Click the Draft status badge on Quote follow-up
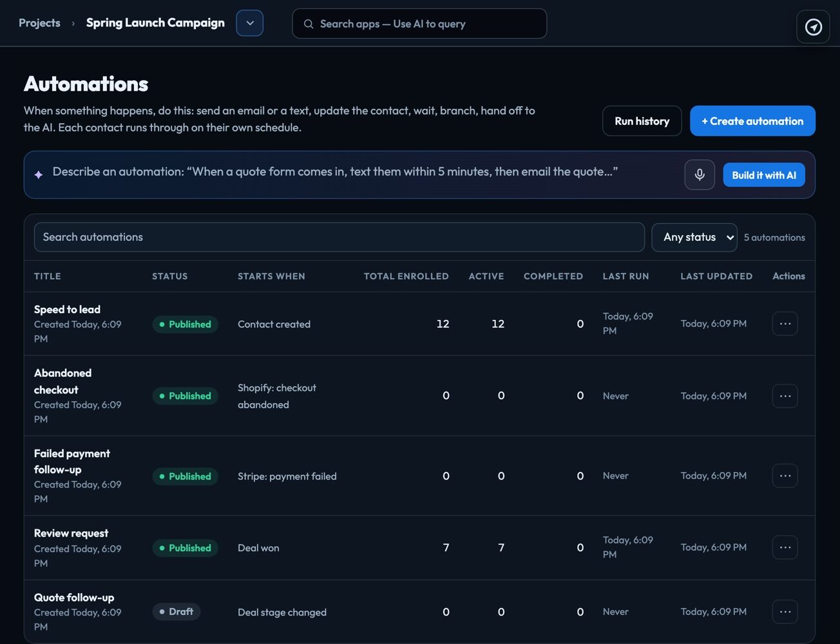840x644 pixels. 177,612
